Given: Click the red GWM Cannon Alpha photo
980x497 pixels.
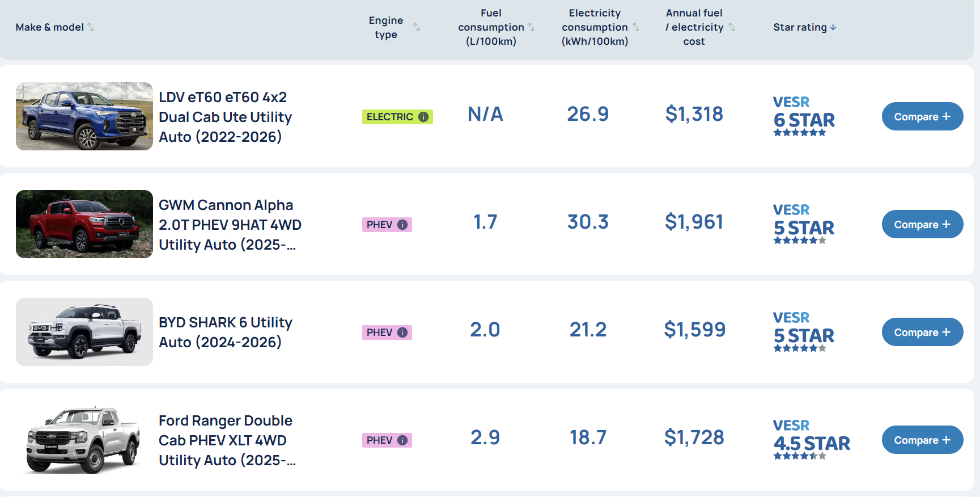Looking at the screenshot, I should (84, 224).
